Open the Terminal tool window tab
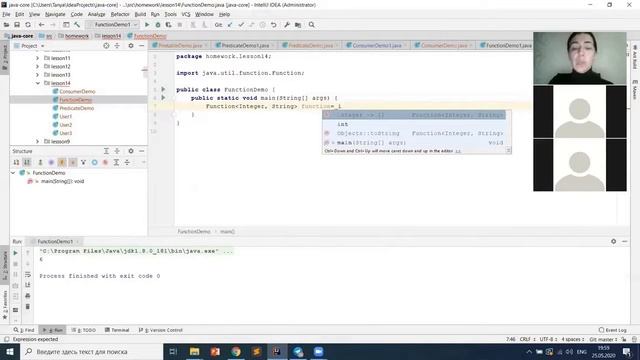640x360 pixels. [x=117, y=330]
